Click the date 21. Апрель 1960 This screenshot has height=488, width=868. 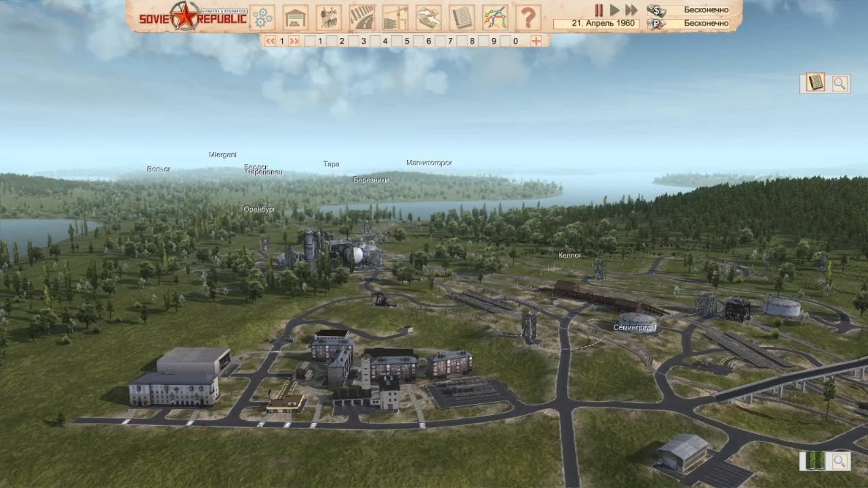596,23
